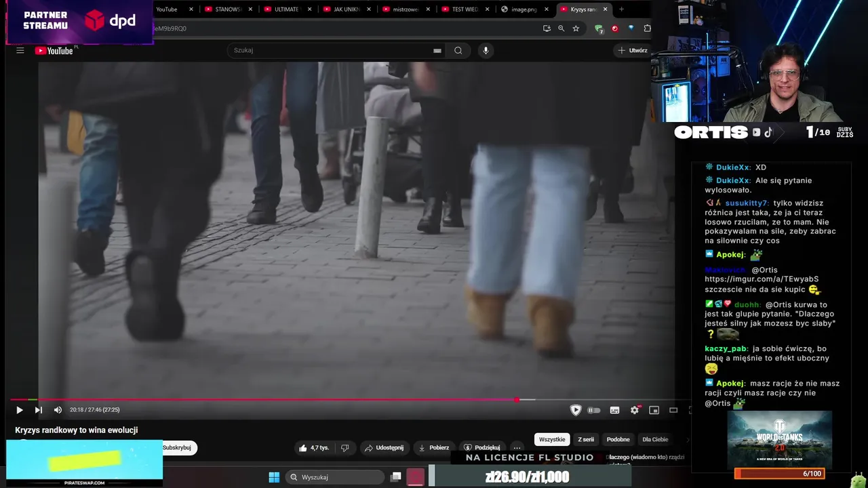Screen dimensions: 868x488
Task: Click the 6/100 progress bar
Action: [x=780, y=474]
